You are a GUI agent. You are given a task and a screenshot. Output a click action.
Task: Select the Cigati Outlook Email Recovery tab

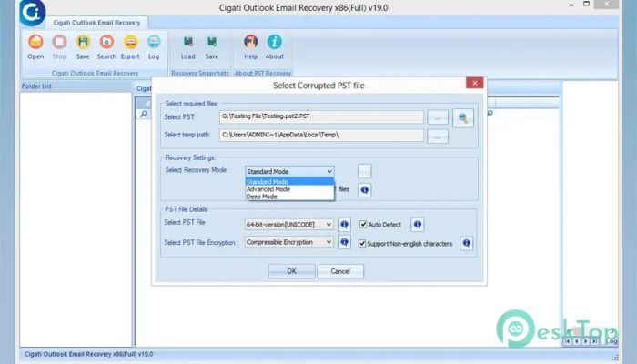[x=96, y=23]
